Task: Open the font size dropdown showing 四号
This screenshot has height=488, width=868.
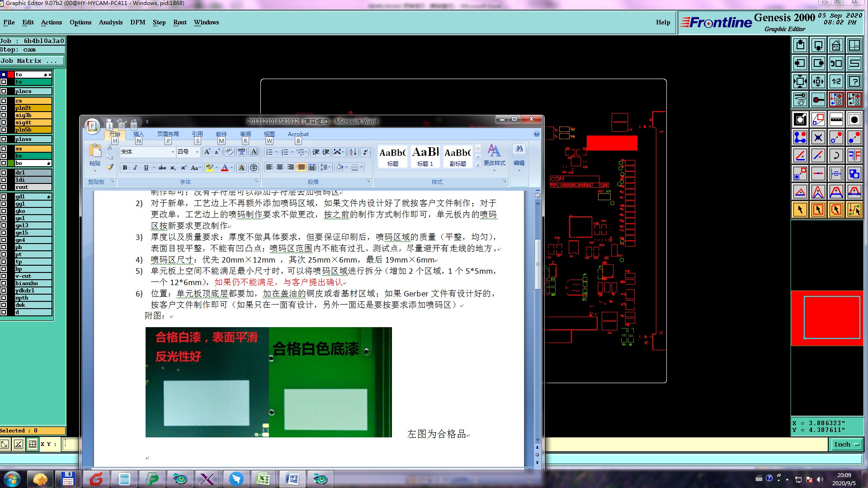Action: pos(197,152)
